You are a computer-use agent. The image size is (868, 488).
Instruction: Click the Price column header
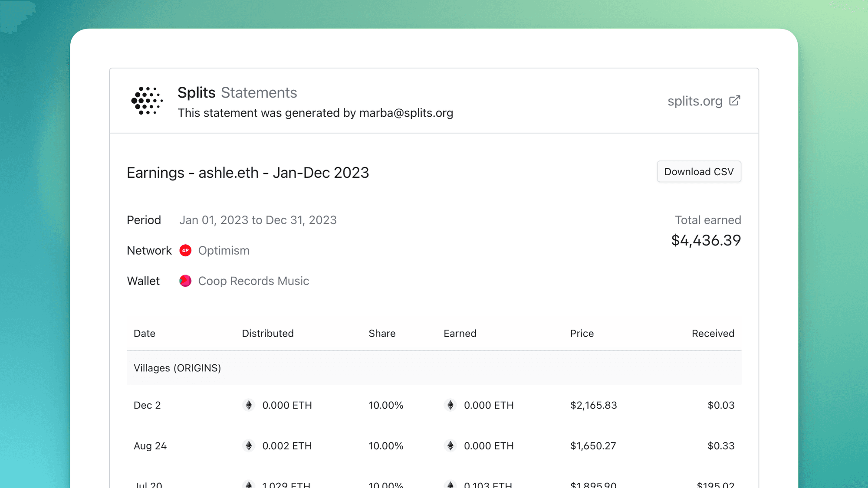click(581, 333)
